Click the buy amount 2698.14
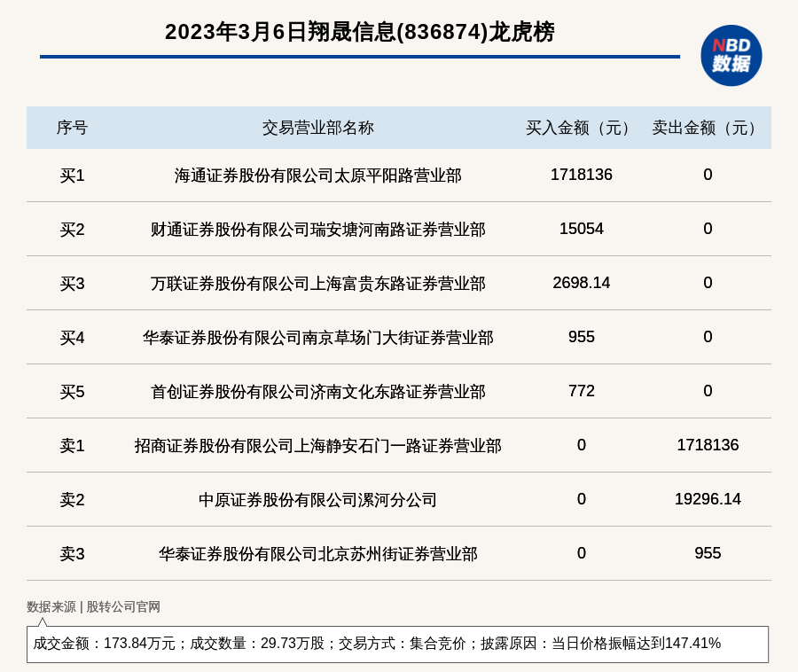The width and height of the screenshot is (798, 672). point(581,283)
